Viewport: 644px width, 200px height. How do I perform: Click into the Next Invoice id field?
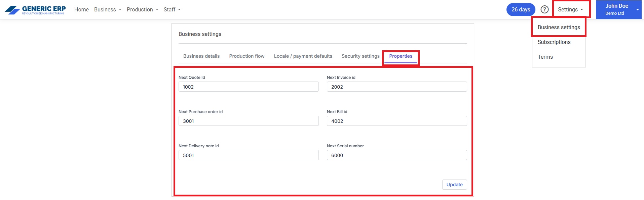(396, 87)
